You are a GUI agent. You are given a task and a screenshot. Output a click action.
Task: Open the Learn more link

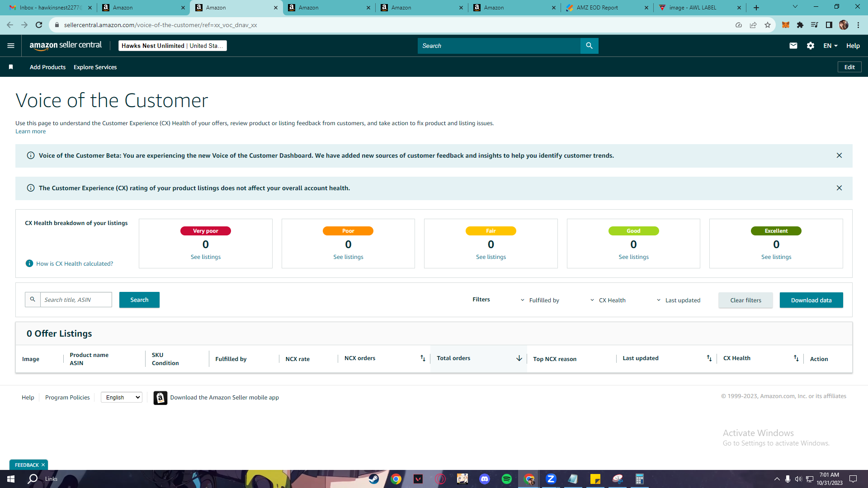pyautogui.click(x=30, y=131)
